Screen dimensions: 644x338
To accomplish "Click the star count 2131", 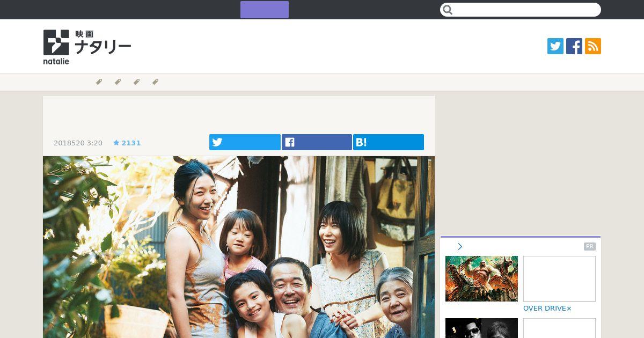I will tap(127, 143).
